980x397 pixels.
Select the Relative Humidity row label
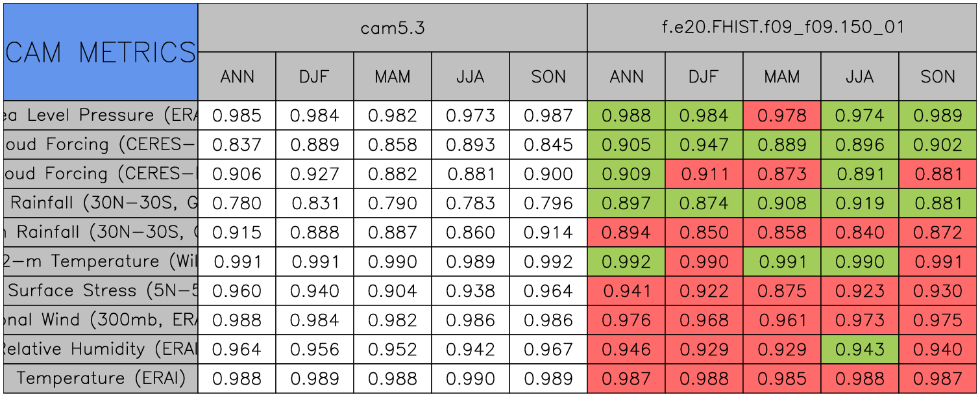coord(101,350)
